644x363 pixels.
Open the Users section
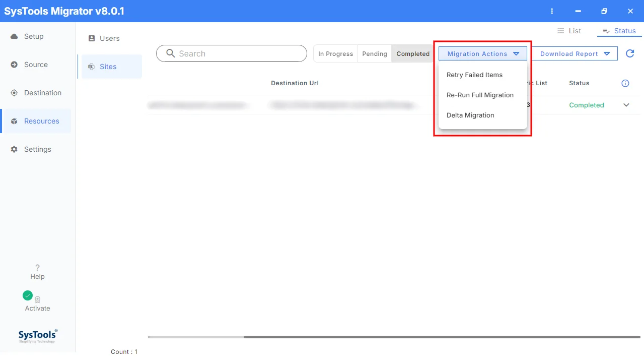110,38
